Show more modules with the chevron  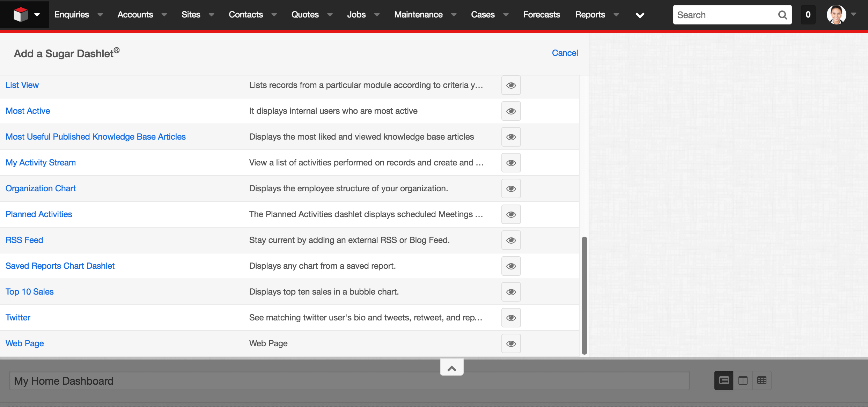click(x=640, y=15)
